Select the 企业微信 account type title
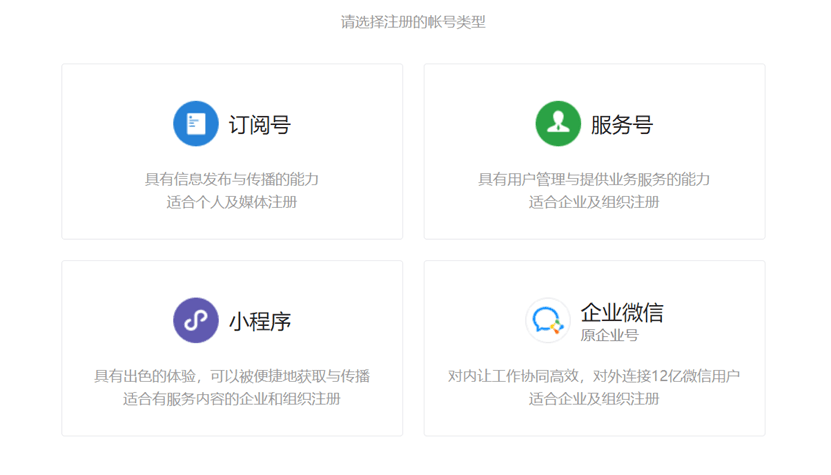 [x=622, y=313]
